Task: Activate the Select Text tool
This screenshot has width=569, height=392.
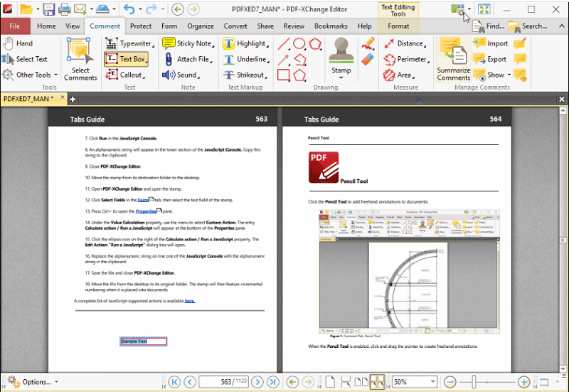Action: [25, 59]
